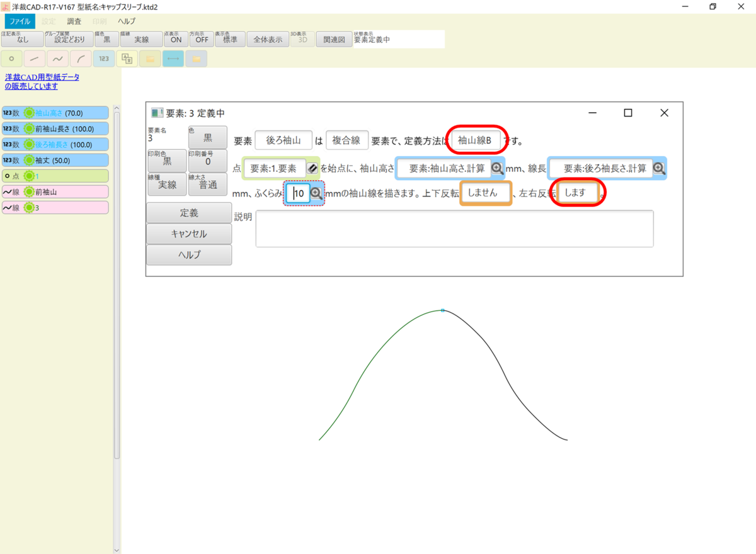
Task: Select the straight line tool
Action: coord(34,58)
